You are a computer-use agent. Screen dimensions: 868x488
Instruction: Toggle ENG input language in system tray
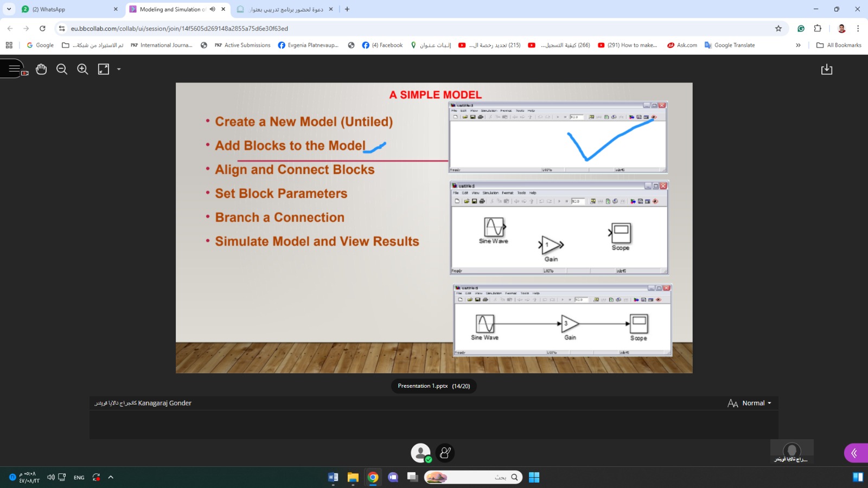[x=79, y=478]
